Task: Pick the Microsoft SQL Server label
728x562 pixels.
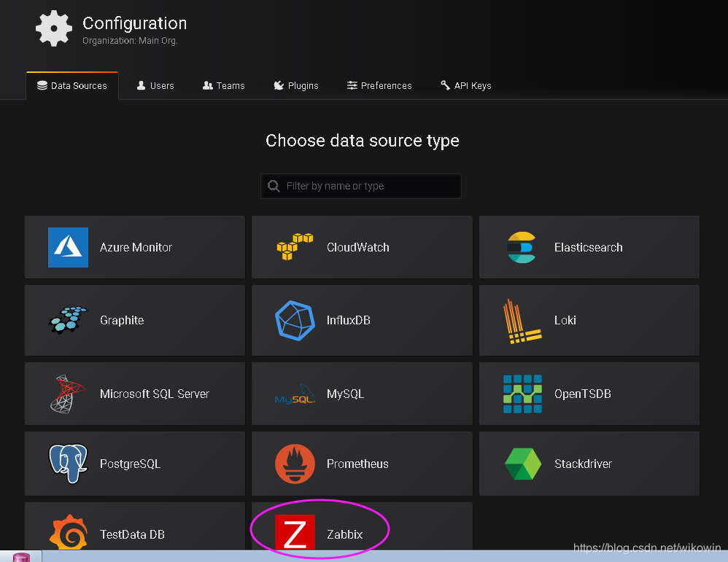Action: point(155,394)
